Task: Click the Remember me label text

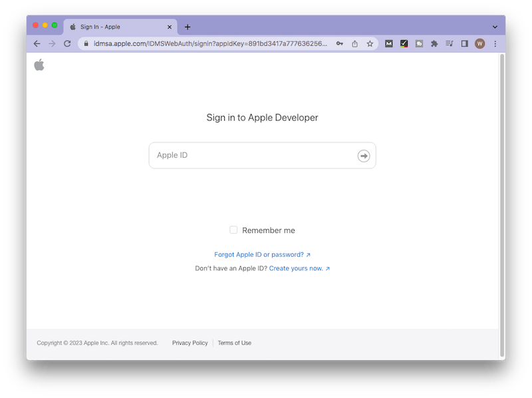Action: click(269, 230)
